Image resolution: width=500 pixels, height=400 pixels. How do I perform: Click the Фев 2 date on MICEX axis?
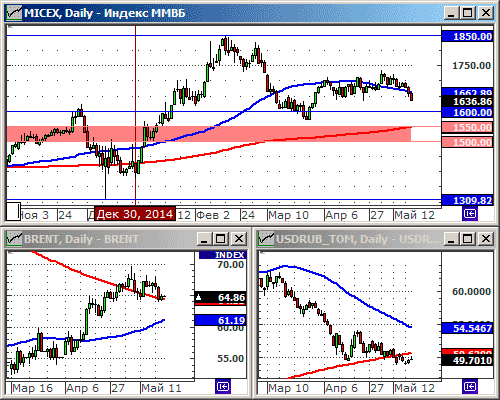(213, 215)
